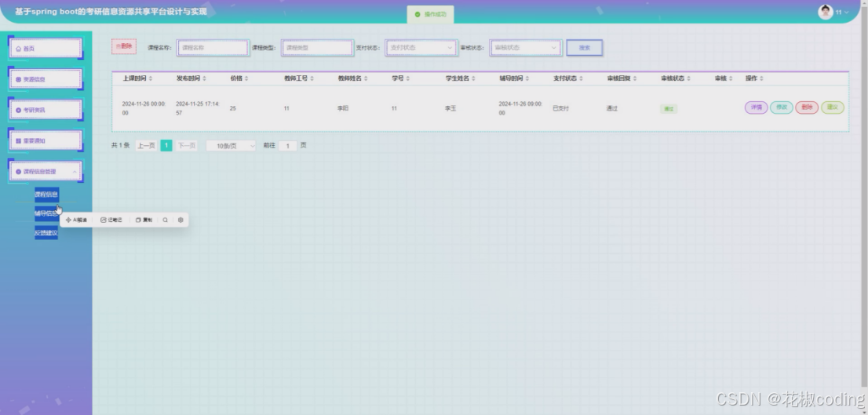Focus the 前往 page number input

click(288, 146)
